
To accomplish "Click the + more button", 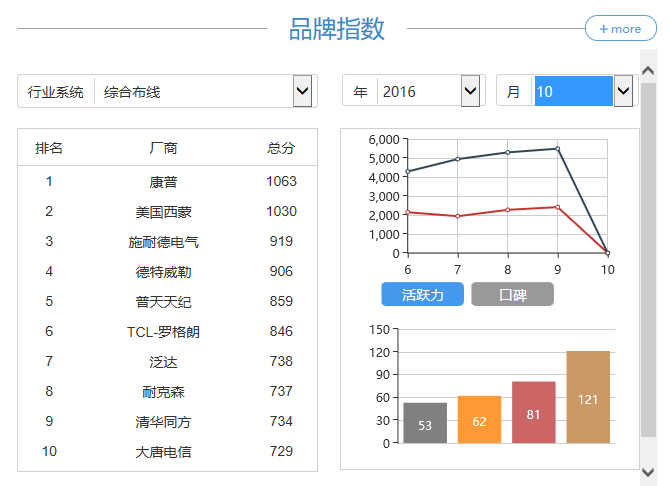I will click(620, 28).
